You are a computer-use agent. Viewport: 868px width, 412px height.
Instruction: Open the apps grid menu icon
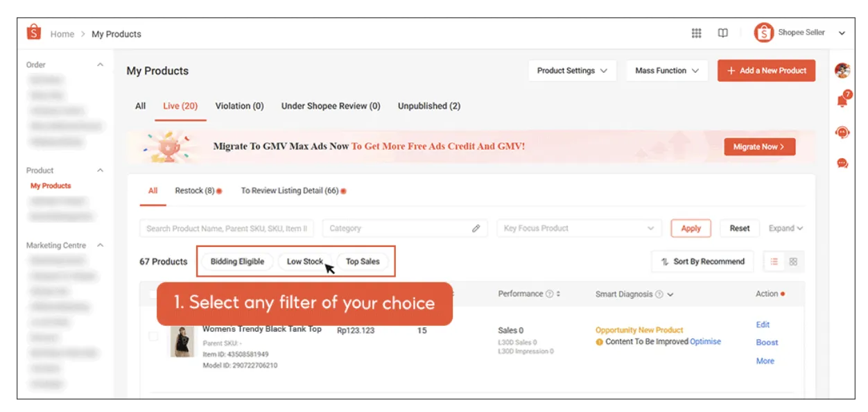click(x=697, y=33)
